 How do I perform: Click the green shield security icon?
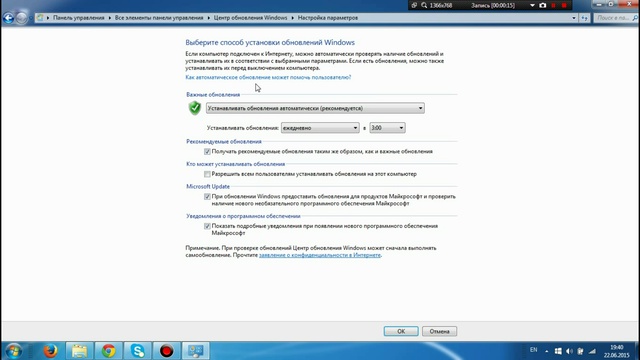(195, 108)
